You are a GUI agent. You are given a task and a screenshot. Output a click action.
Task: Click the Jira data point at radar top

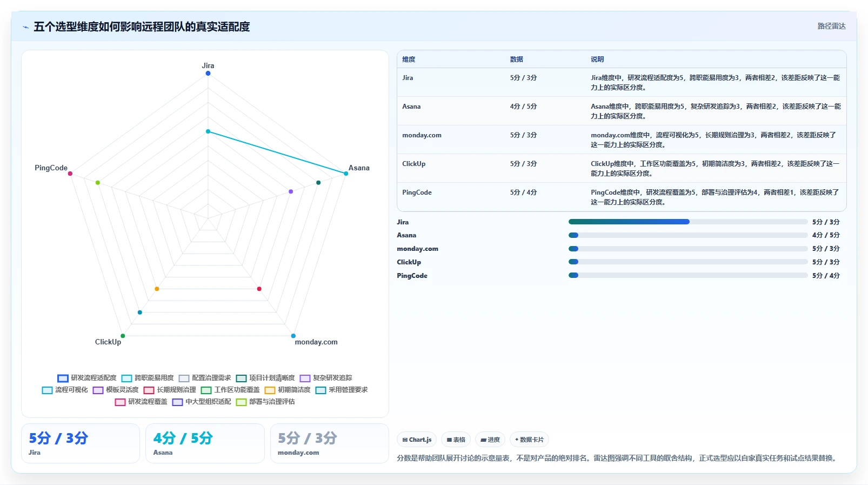[208, 73]
